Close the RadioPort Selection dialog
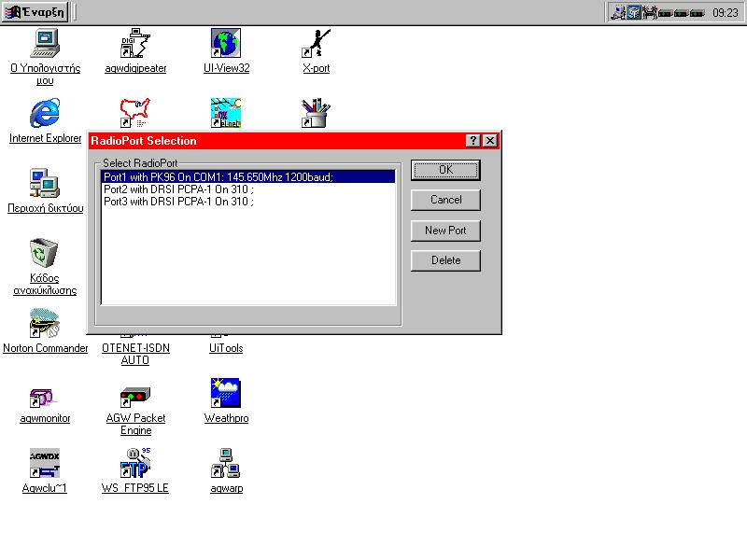Image resolution: width=747 pixels, height=560 pixels. tap(490, 141)
